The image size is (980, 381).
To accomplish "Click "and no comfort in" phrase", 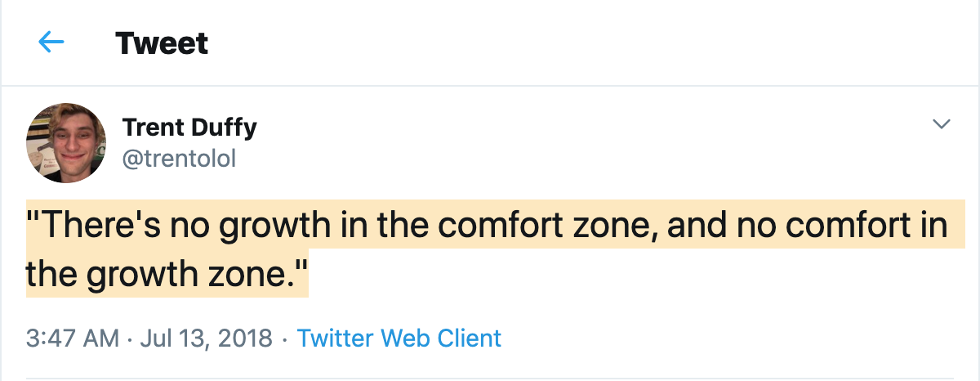I will click(x=807, y=225).
